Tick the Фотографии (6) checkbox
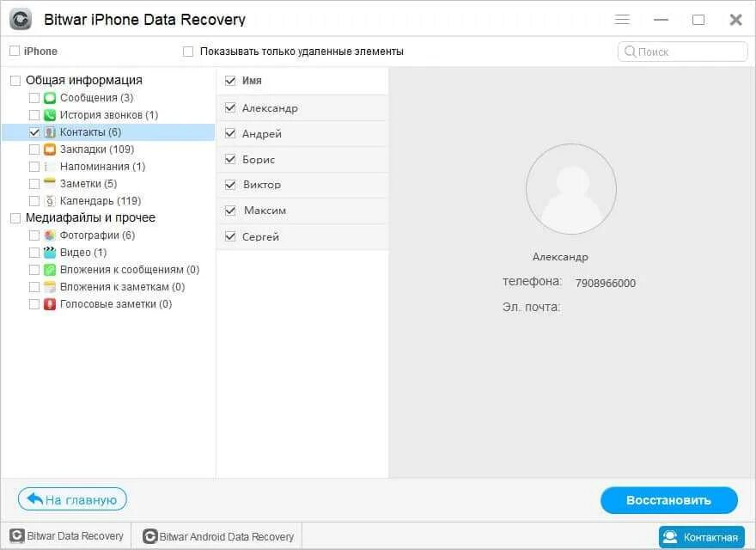Image resolution: width=756 pixels, height=550 pixels. [x=34, y=235]
